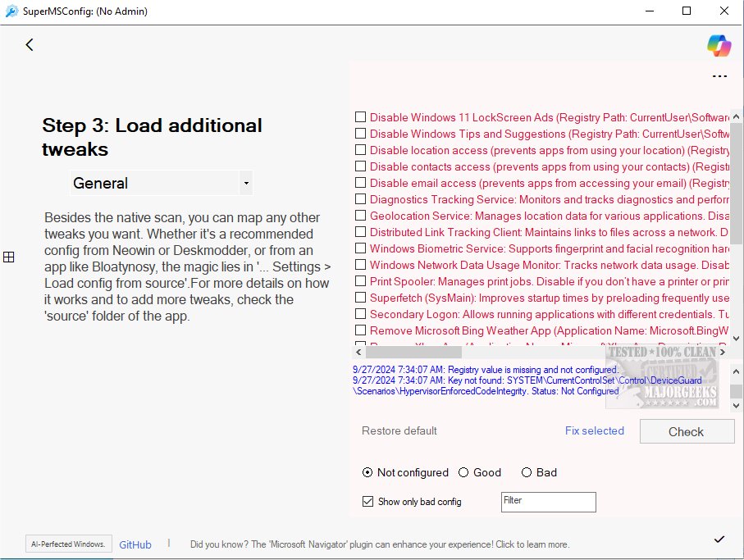
Task: Check Disable email access tweak
Action: (x=361, y=183)
